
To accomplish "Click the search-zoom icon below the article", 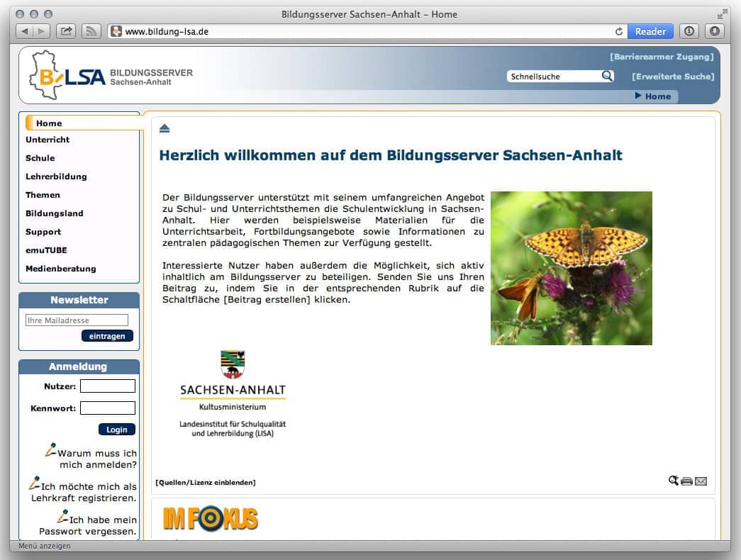I will pyautogui.click(x=673, y=481).
